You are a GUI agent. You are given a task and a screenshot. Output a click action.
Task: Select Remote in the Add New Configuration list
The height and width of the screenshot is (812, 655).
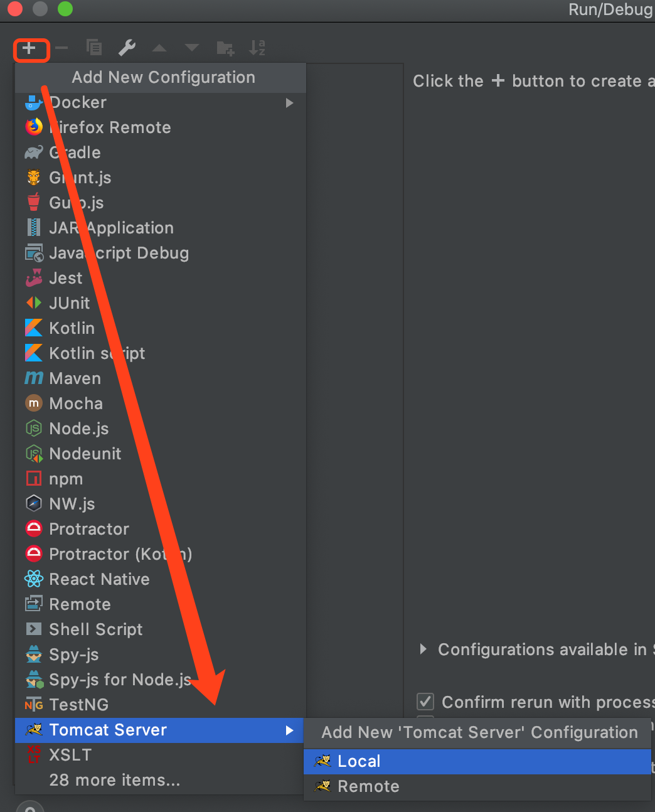(x=161, y=604)
